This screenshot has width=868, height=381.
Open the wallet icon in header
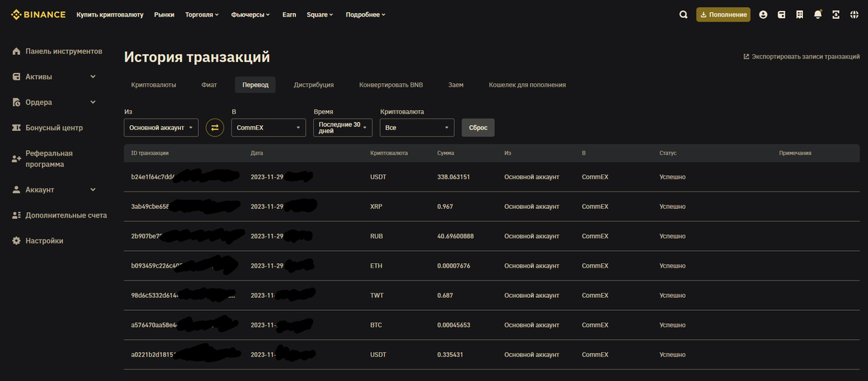pyautogui.click(x=782, y=14)
